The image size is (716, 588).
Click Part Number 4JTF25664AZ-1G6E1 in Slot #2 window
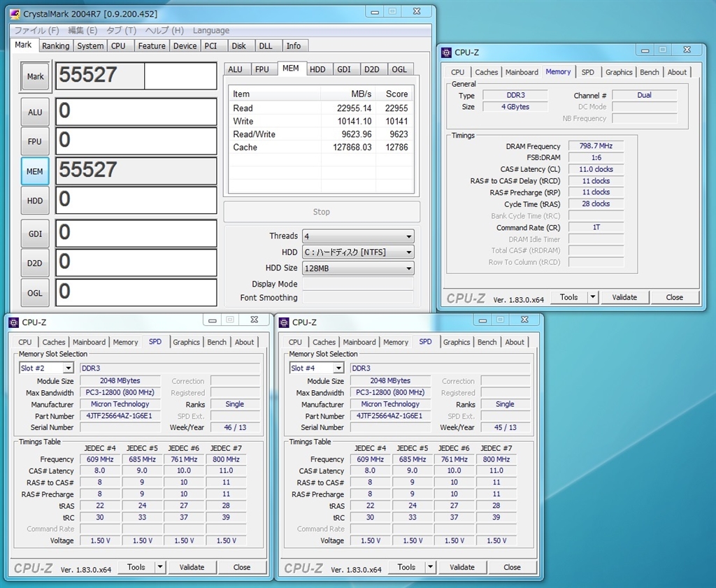pos(120,416)
